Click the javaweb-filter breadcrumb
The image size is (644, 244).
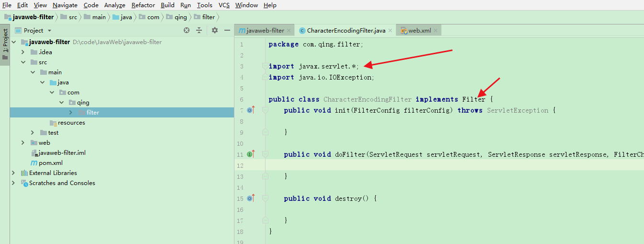click(29, 17)
